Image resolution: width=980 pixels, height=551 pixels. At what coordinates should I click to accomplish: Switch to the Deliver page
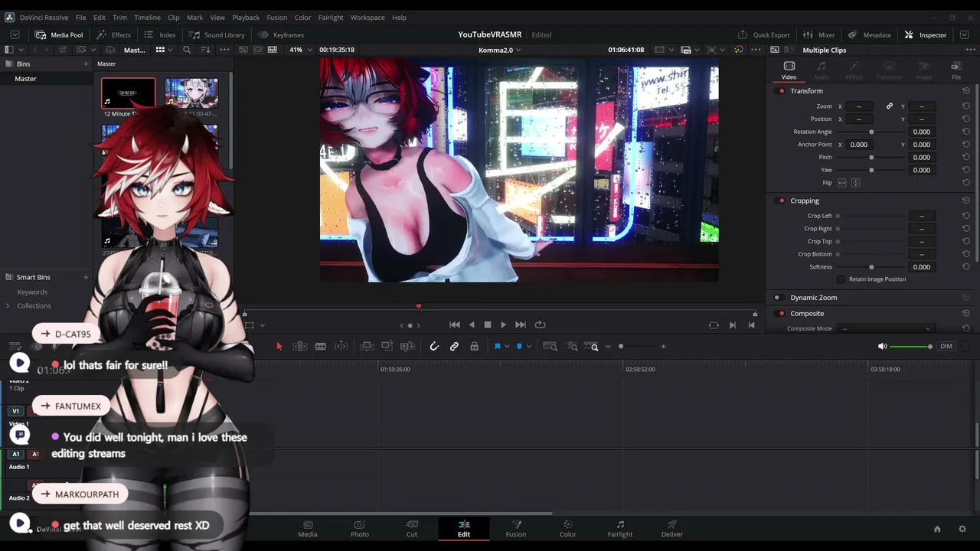tap(672, 529)
